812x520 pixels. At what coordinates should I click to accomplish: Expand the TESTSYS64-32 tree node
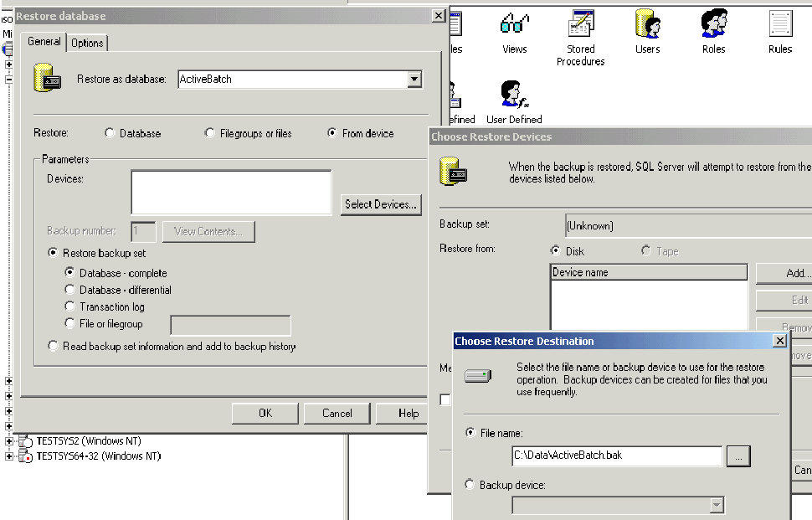9,456
